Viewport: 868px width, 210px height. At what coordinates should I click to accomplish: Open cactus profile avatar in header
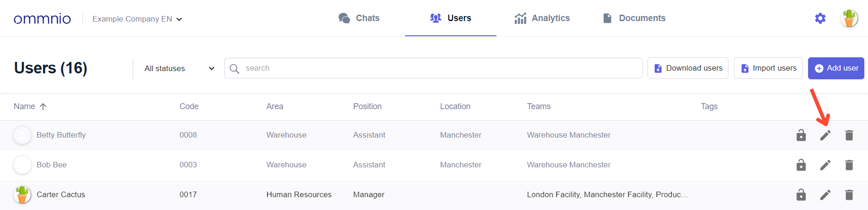pos(849,18)
